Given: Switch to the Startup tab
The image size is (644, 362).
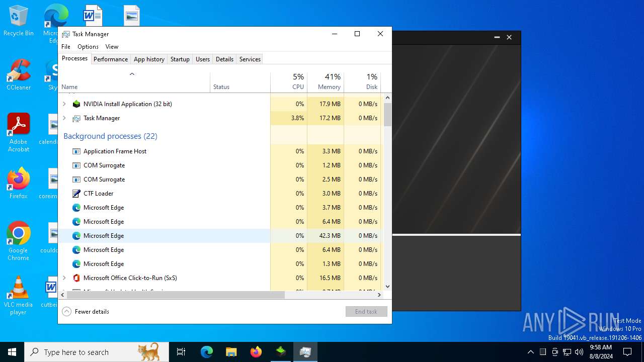Looking at the screenshot, I should [180, 59].
